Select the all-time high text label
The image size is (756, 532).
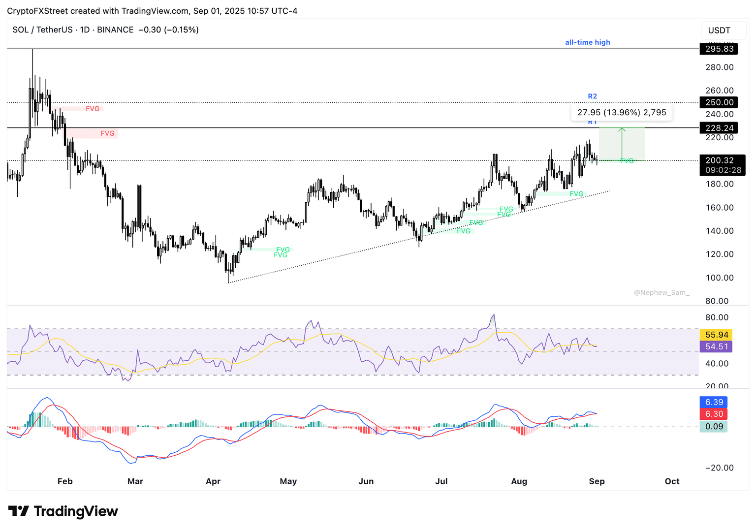[588, 42]
